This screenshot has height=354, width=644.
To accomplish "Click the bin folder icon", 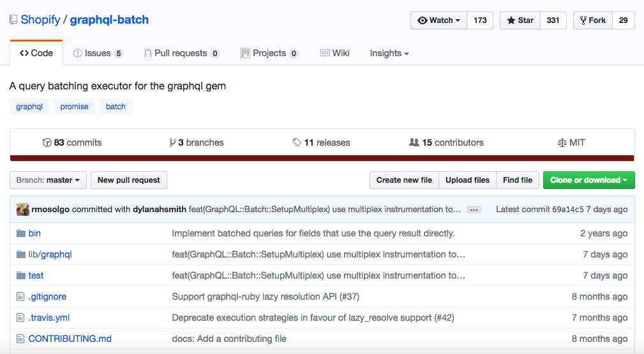I will 21,233.
